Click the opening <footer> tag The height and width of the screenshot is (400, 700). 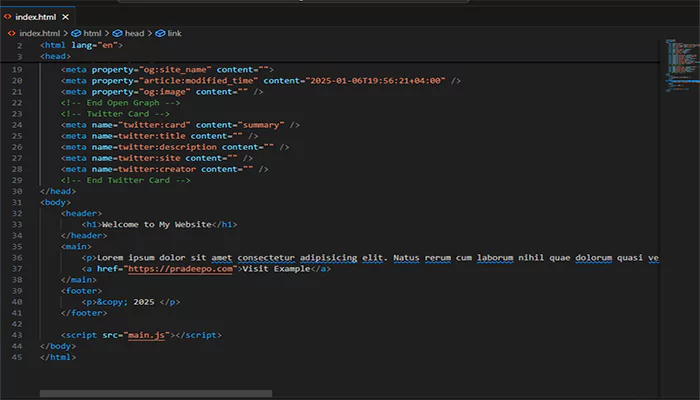(81, 291)
